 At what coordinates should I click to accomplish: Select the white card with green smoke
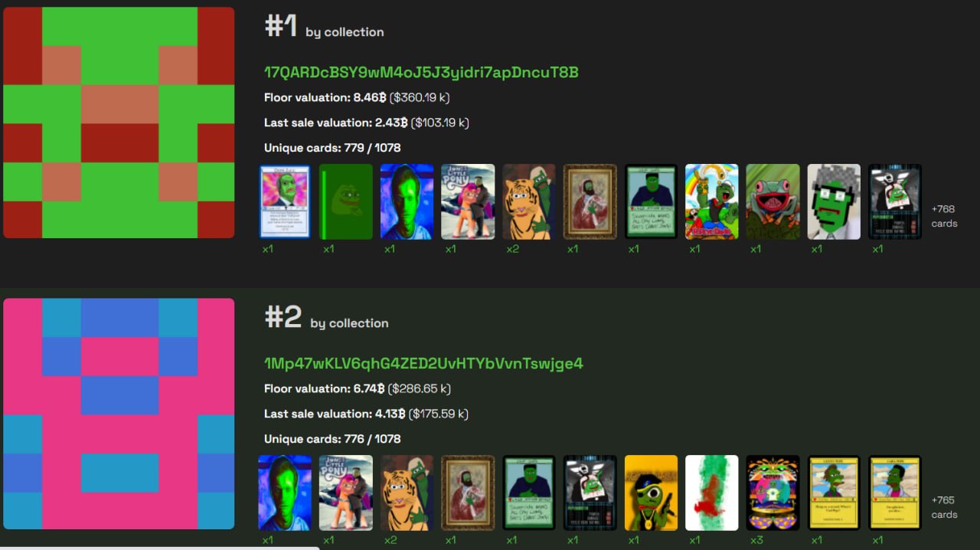coord(712,493)
